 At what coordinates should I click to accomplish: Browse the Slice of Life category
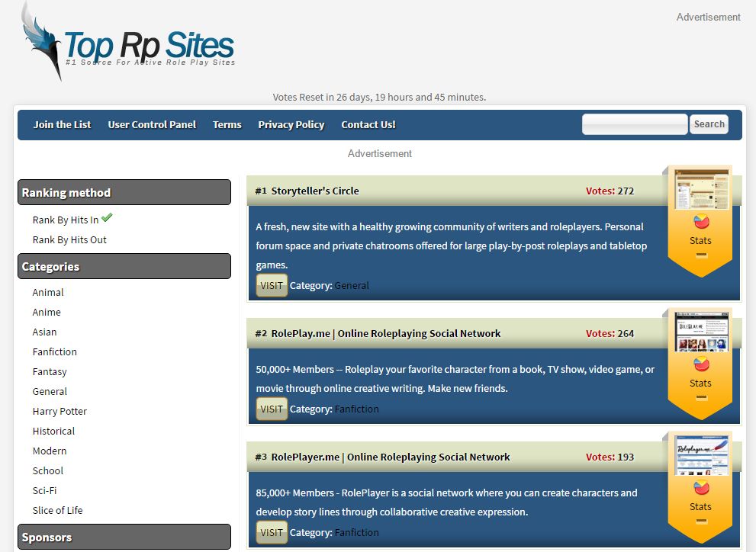click(57, 509)
